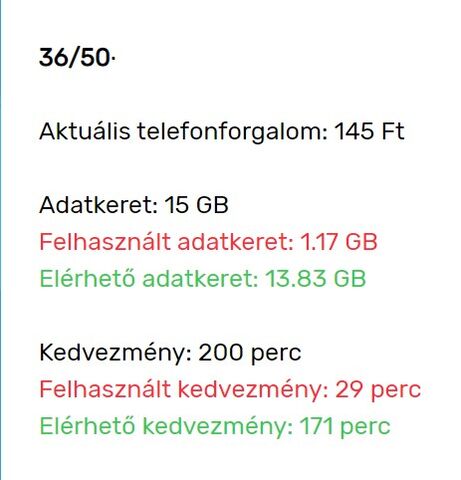Click the 29 perc used minutes value
Viewport: 461px width, 480px height.
click(x=378, y=389)
